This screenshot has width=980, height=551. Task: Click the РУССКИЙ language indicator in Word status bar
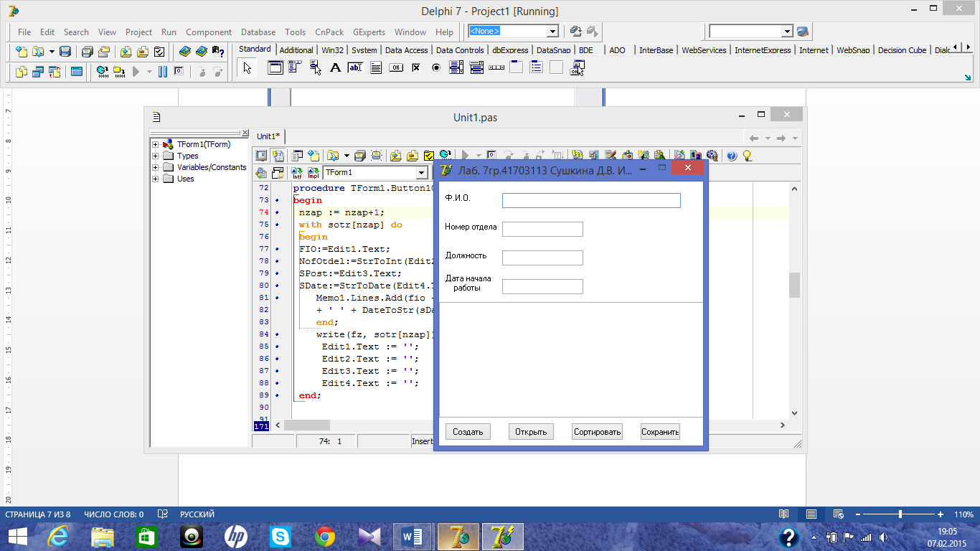(197, 514)
